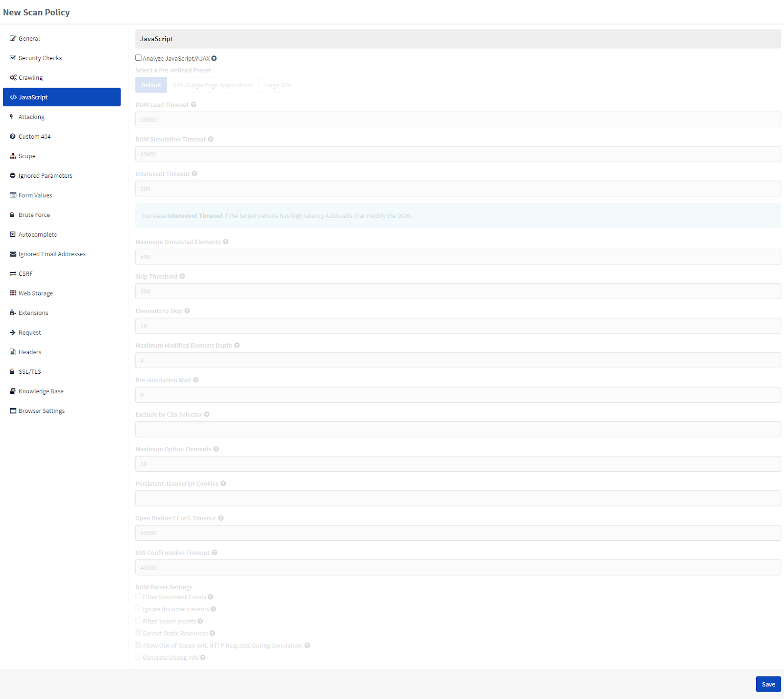The image size is (784, 699).
Task: Open the Security Checks section
Action: [x=62, y=58]
